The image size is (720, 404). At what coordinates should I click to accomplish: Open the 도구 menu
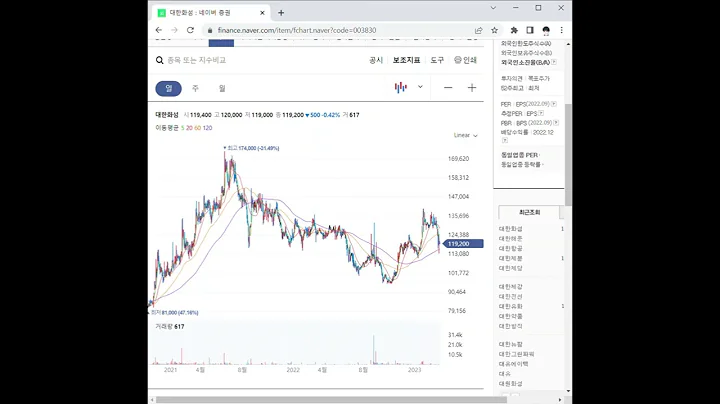[x=437, y=60]
